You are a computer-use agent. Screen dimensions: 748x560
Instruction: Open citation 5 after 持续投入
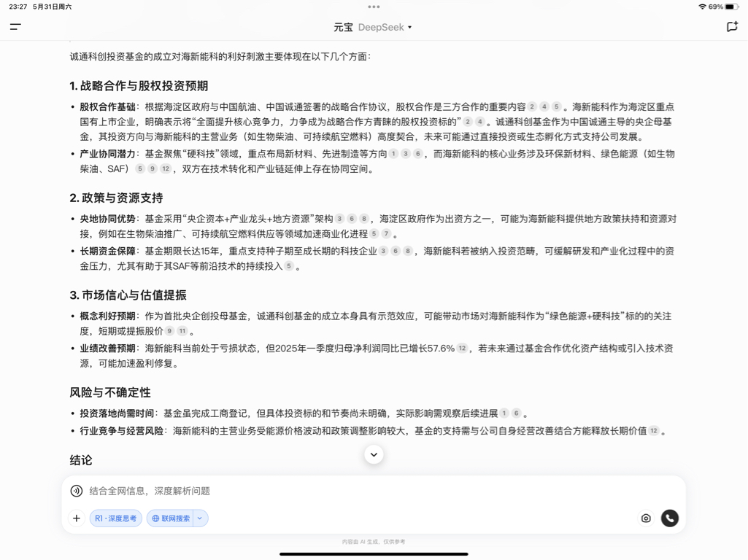(x=288, y=266)
